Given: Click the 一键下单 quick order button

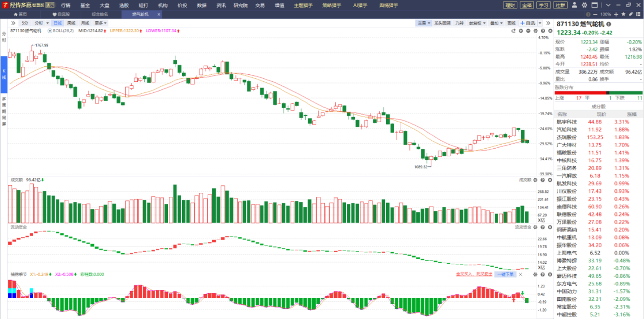Looking at the screenshot, I should 505,274.
